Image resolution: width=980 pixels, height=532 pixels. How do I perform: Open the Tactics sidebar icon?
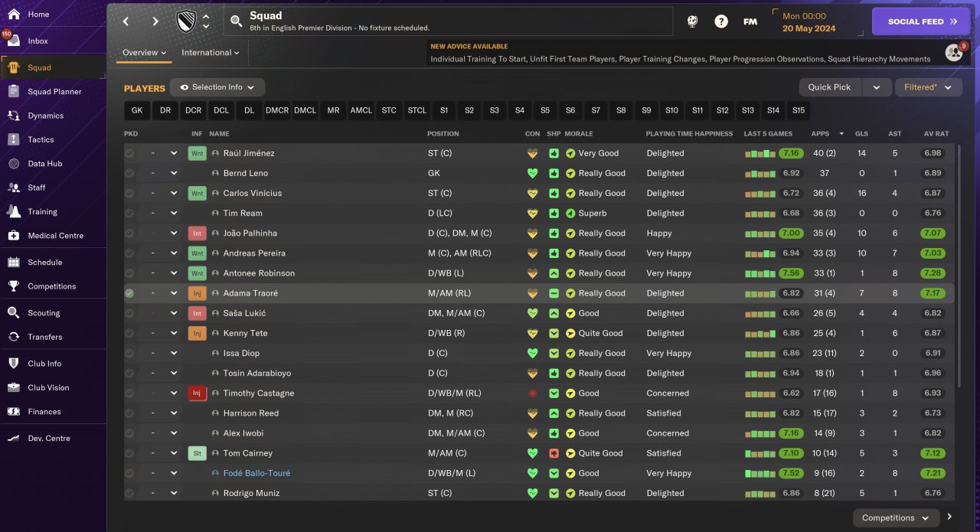point(13,139)
